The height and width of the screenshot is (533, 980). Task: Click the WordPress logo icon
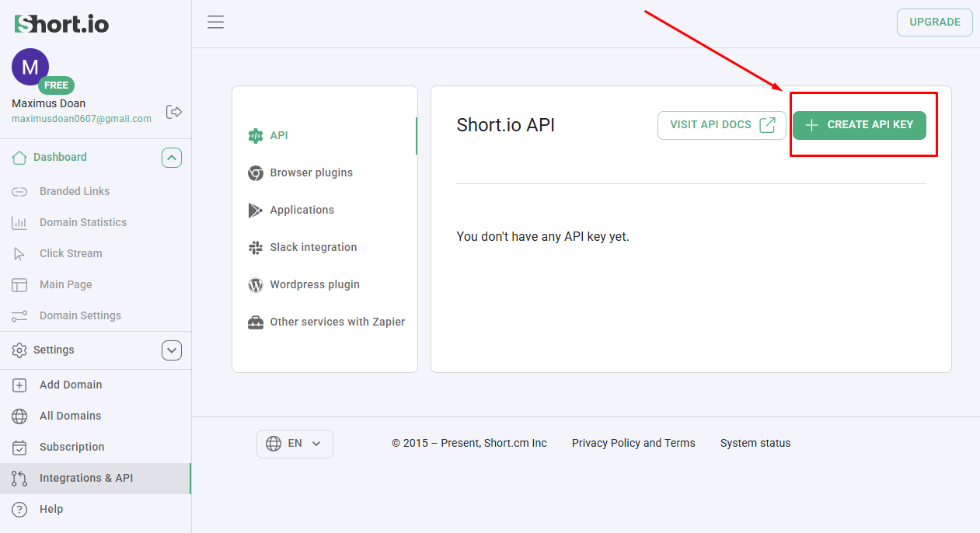click(256, 284)
